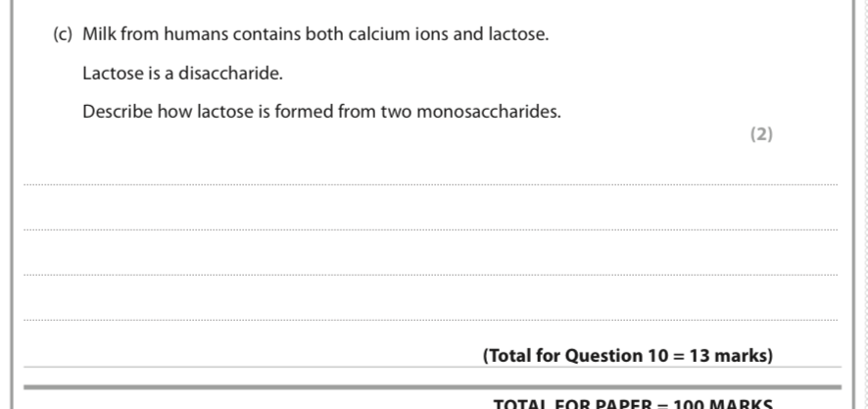This screenshot has height=409, width=868.
Task: Click the word "Lactose" starting the second sentence
Action: tap(113, 74)
